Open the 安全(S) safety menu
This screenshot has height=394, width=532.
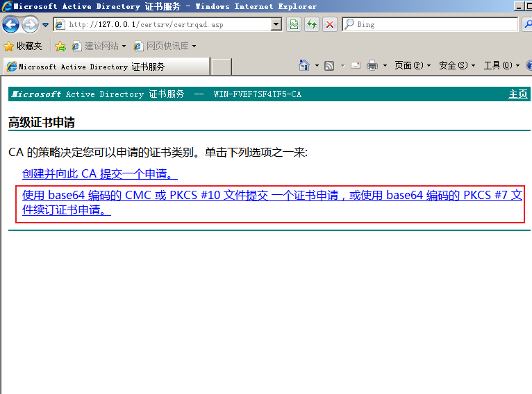pos(457,65)
